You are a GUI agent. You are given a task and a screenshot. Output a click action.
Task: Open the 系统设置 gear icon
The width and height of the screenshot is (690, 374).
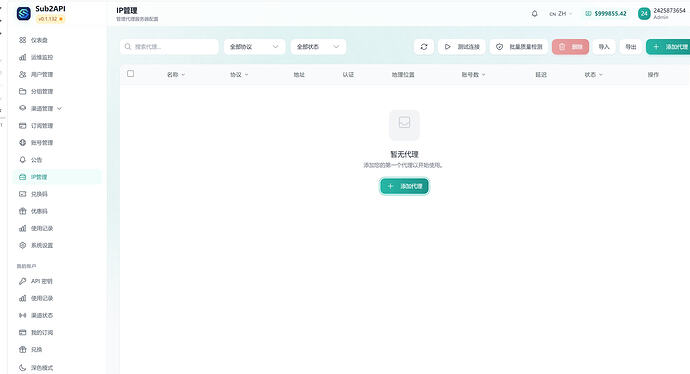point(22,246)
